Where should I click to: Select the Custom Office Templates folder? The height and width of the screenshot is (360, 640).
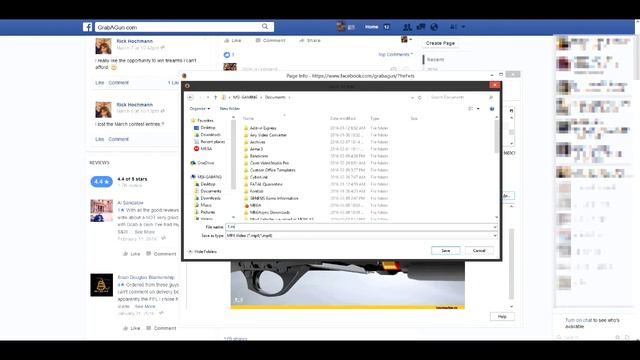[x=272, y=170]
